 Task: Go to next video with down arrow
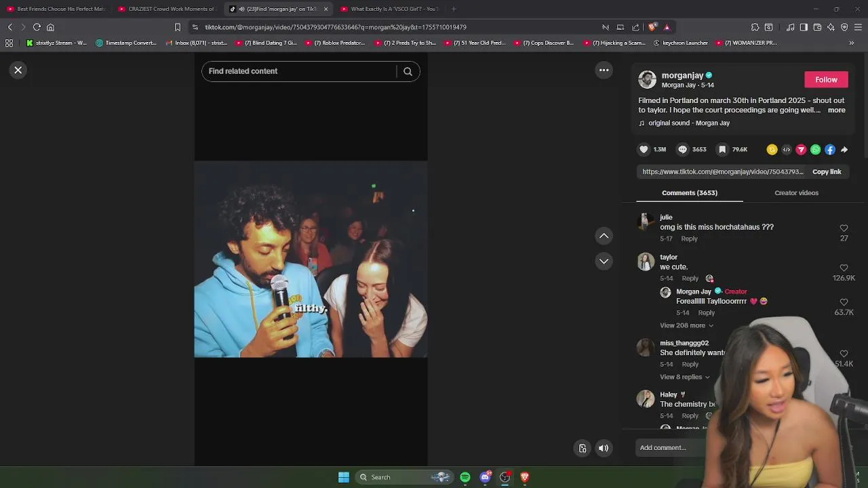click(604, 261)
